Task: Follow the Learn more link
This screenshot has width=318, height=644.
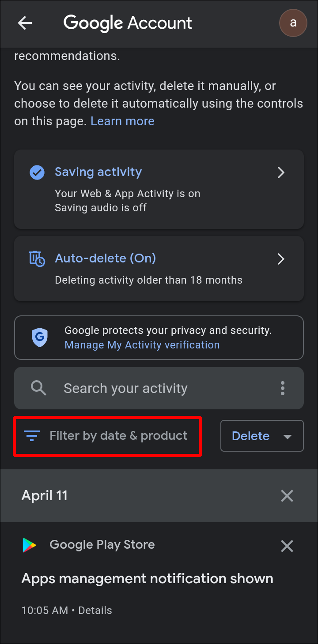Action: tap(122, 121)
